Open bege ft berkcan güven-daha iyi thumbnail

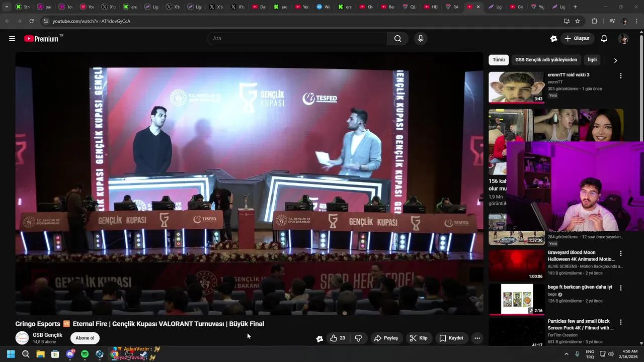516,299
